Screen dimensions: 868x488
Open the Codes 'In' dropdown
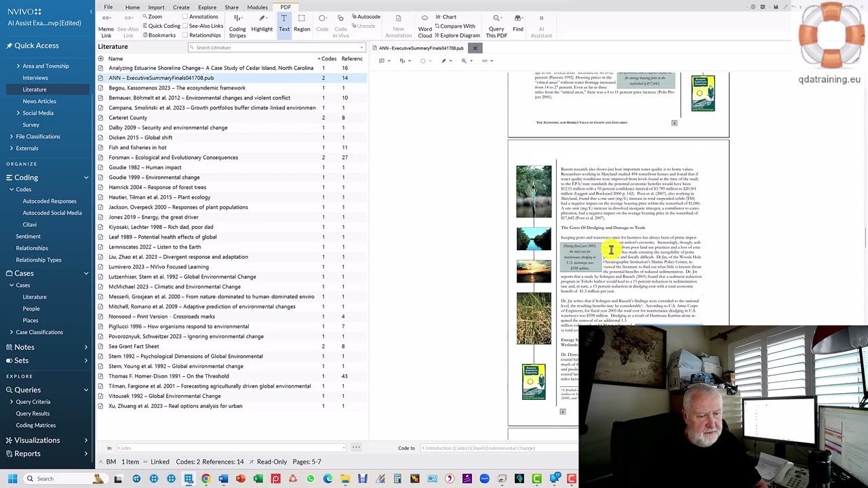click(344, 448)
